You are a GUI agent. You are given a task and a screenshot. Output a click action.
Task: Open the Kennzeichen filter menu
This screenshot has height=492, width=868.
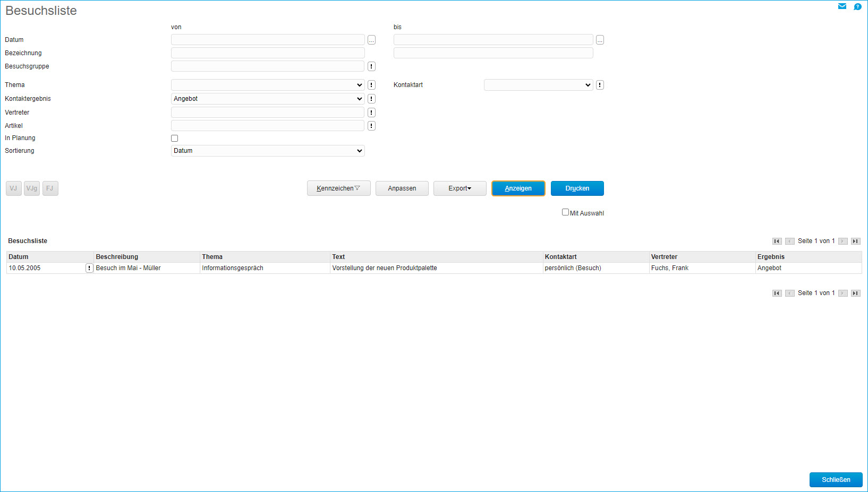click(x=338, y=188)
